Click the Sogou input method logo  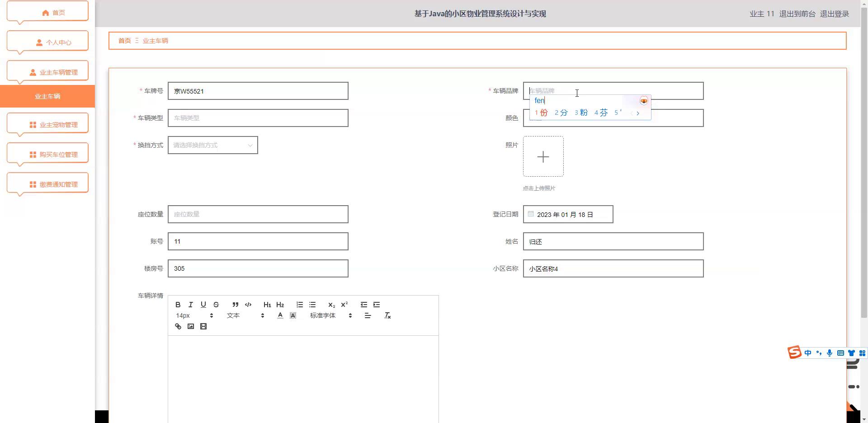794,352
